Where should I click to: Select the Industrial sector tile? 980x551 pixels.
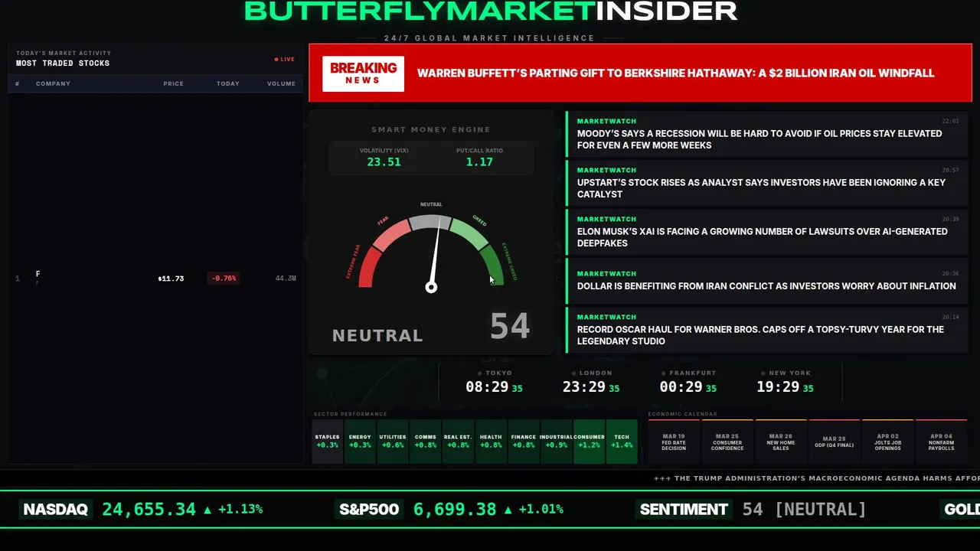click(557, 442)
